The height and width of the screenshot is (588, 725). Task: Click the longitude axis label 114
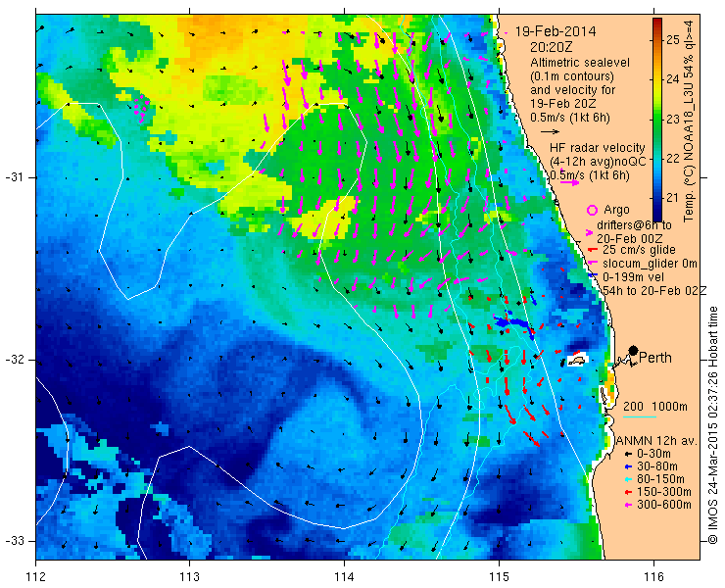click(x=344, y=576)
